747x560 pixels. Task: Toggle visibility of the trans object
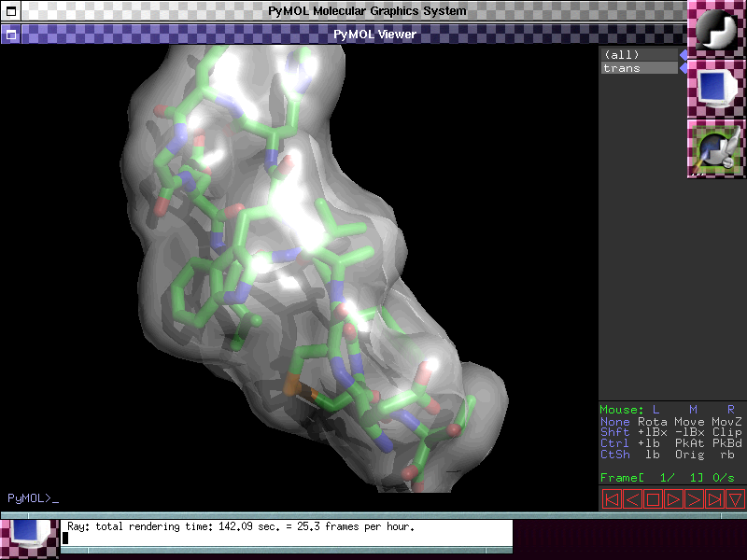point(639,68)
